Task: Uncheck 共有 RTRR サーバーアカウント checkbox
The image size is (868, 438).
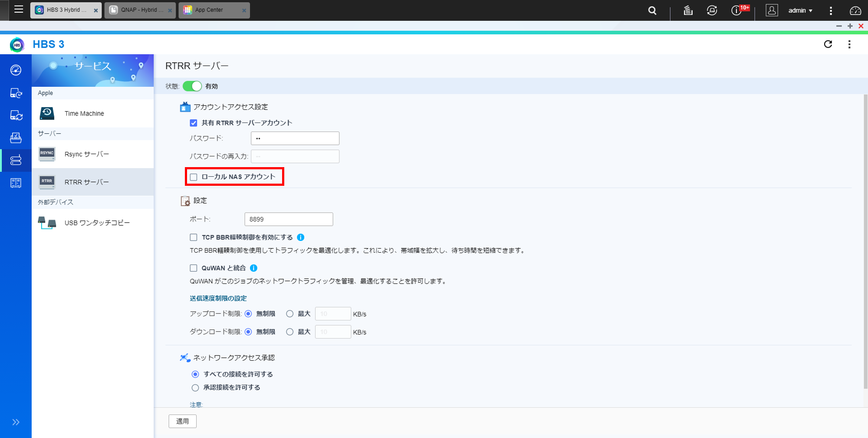Action: 194,123
